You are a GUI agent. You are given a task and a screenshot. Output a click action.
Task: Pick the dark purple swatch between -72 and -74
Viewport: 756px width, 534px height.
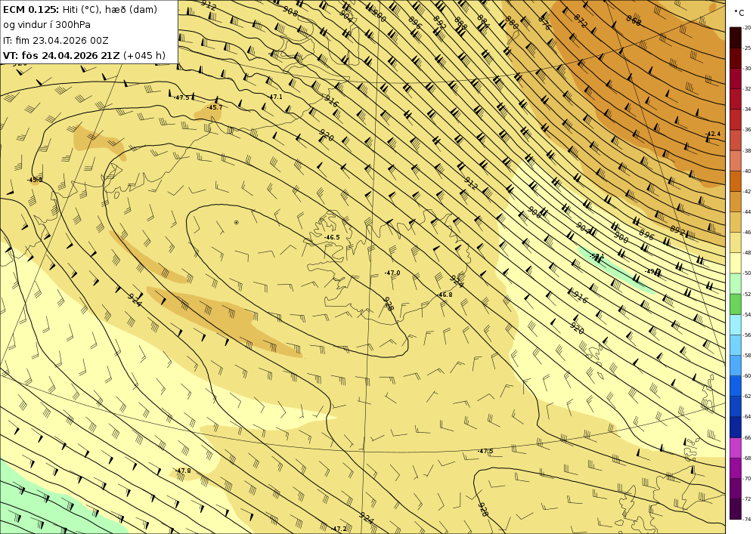736,509
